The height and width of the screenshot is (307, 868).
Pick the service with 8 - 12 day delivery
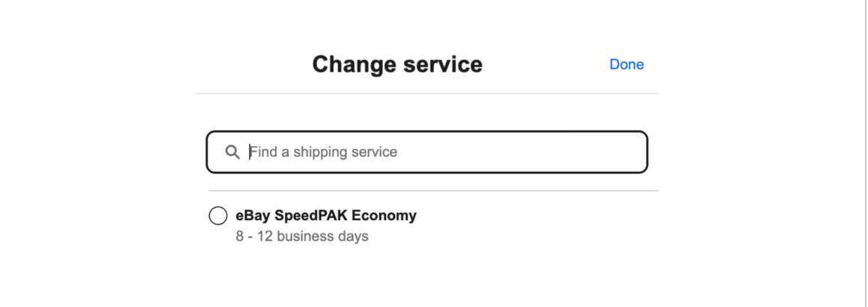pyautogui.click(x=218, y=216)
